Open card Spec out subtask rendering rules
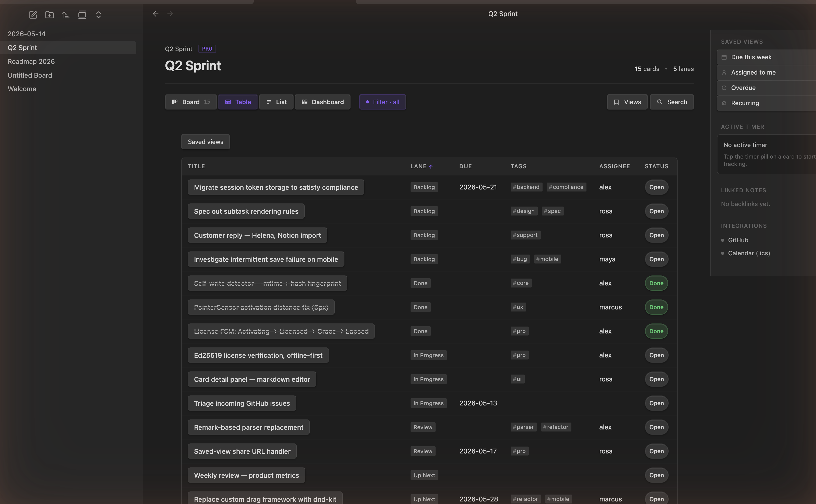 (246, 211)
